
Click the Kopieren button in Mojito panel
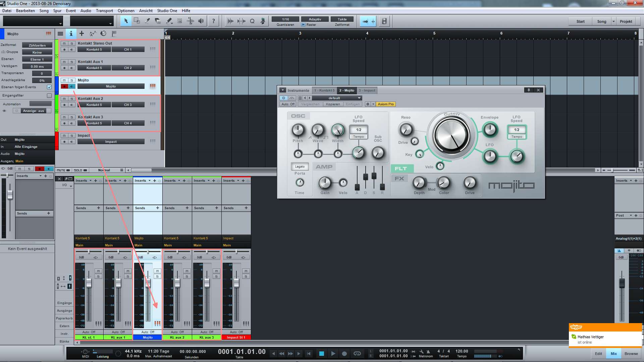point(332,104)
